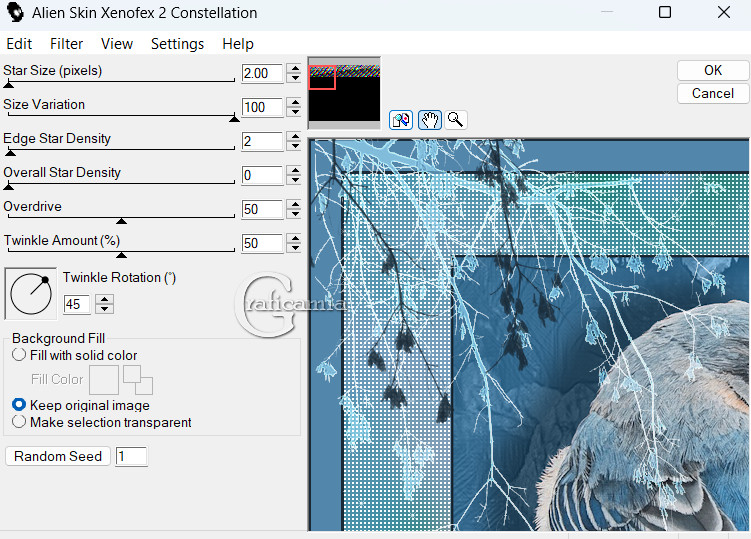The height and width of the screenshot is (539, 751).
Task: Click the Random Seed number field
Action: coord(132,456)
